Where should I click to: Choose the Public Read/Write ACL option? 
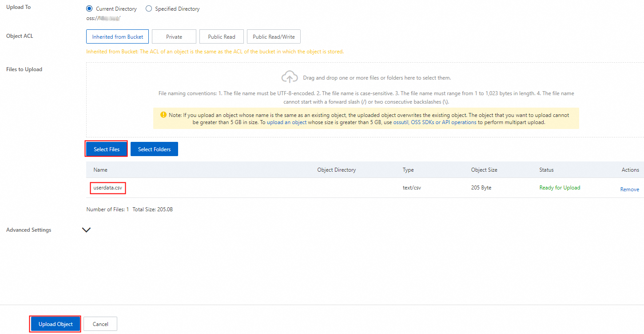pos(274,36)
